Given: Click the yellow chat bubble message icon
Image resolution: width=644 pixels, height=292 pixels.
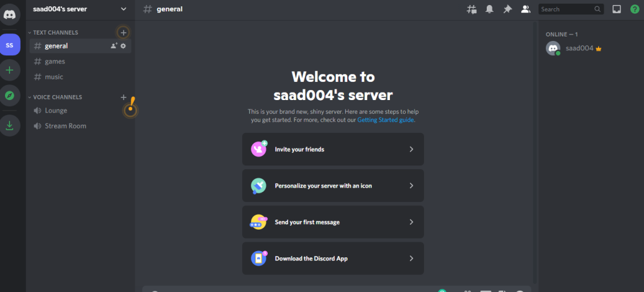Looking at the screenshot, I should (258, 222).
